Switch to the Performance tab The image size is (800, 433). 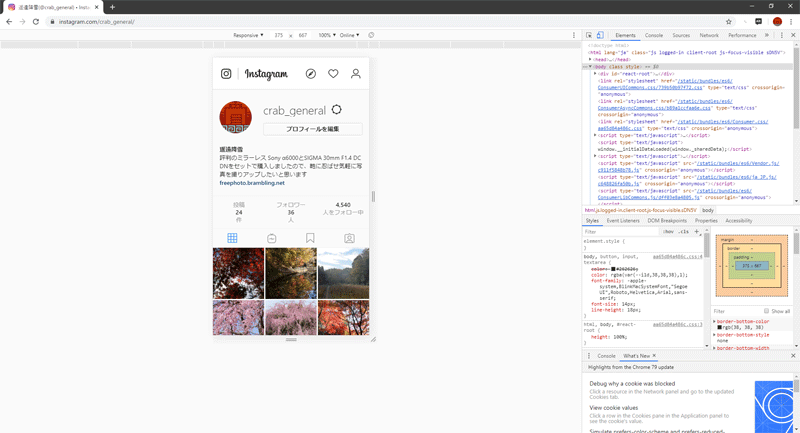click(742, 35)
